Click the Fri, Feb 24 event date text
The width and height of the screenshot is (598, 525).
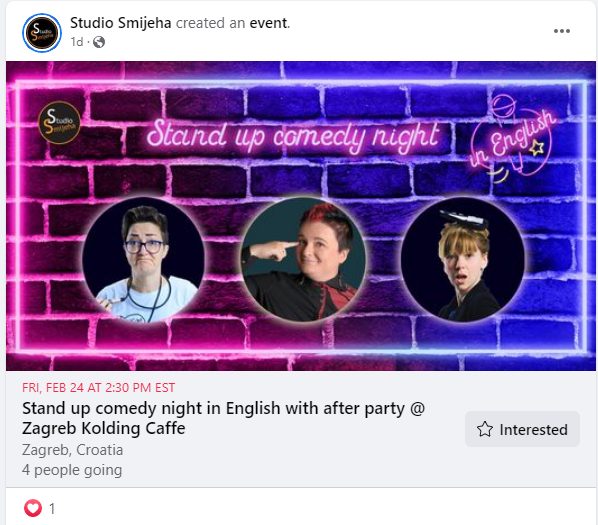[x=98, y=388]
